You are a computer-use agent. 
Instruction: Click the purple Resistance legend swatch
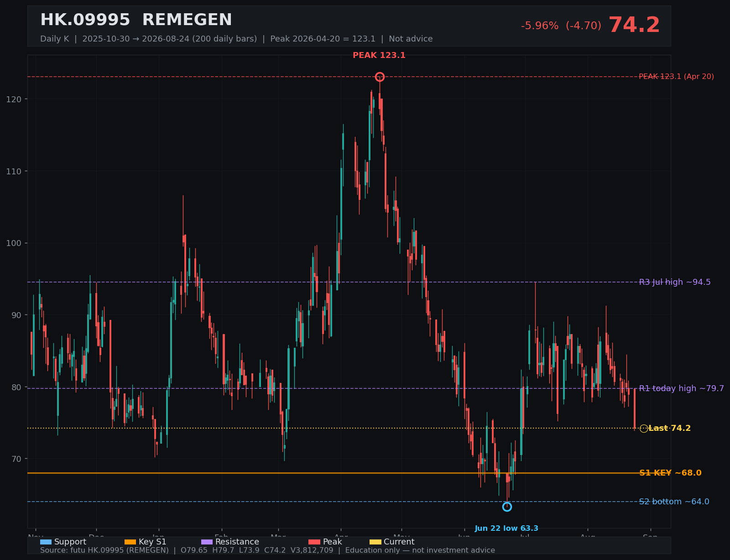pos(207,542)
